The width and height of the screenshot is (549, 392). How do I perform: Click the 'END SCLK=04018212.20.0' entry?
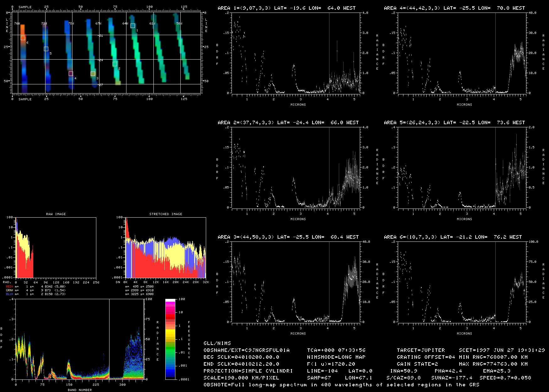(x=241, y=364)
